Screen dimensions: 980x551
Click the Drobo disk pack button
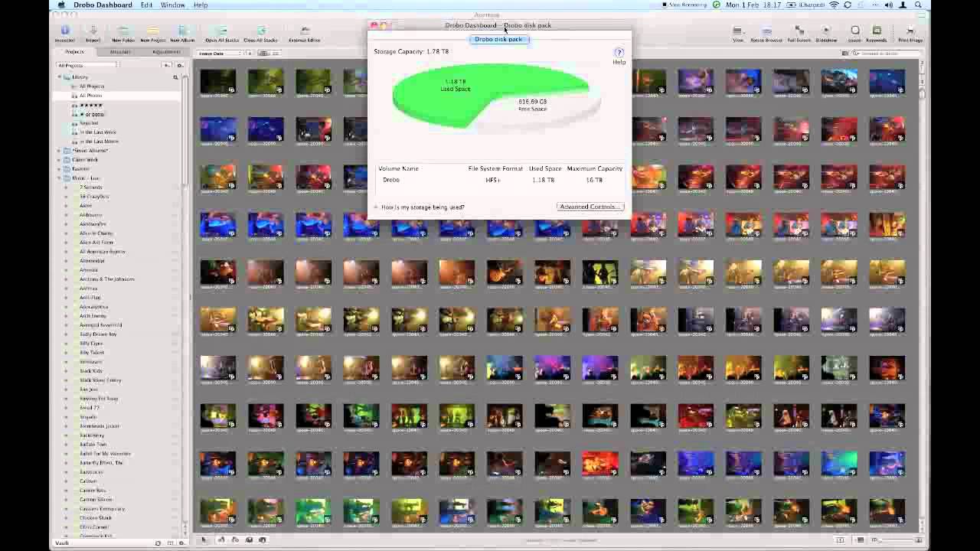(x=498, y=39)
